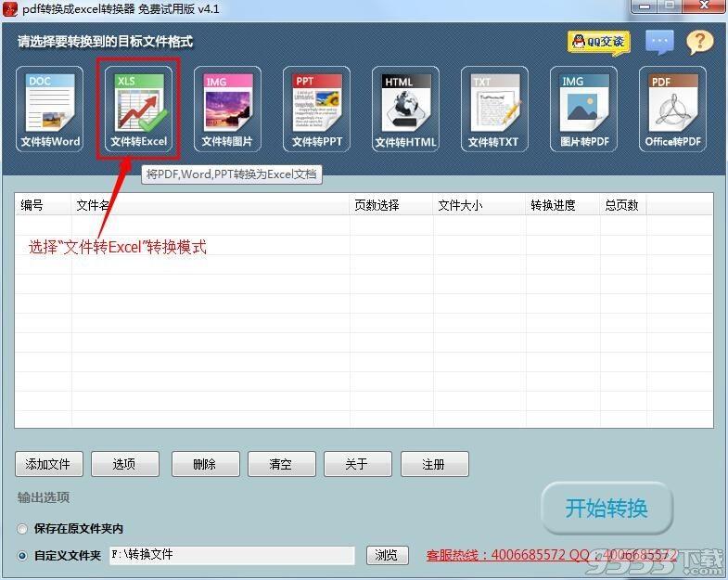
Task: Choose the 文件转TXT conversion icon
Action: [494, 110]
